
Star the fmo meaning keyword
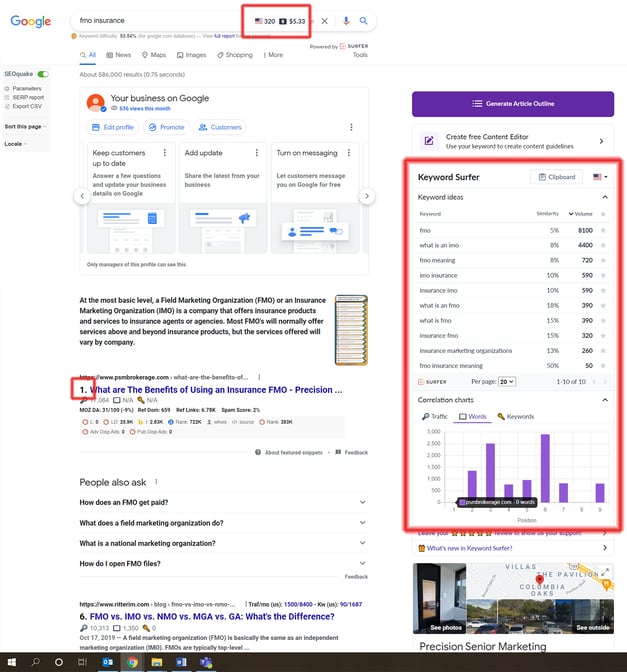(x=603, y=261)
